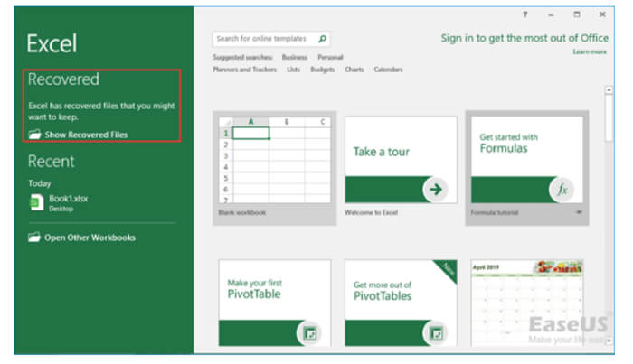Click the Learn more link
This screenshot has height=364, width=633.
pos(590,51)
